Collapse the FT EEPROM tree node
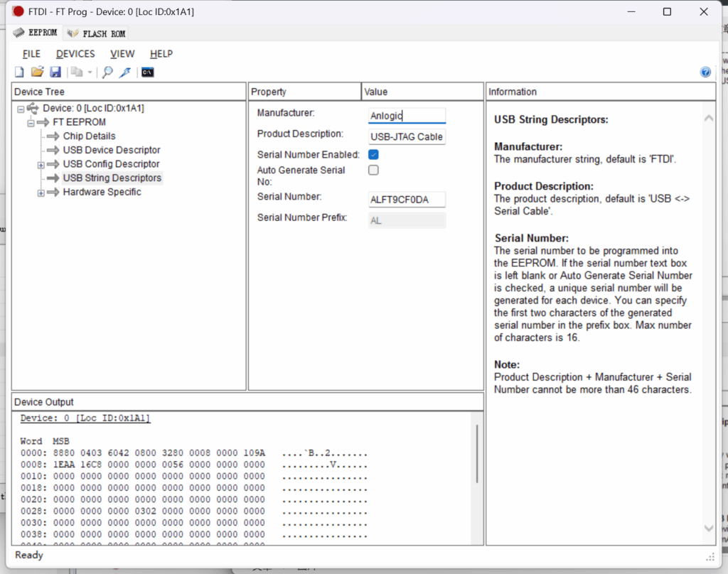 pyautogui.click(x=31, y=123)
